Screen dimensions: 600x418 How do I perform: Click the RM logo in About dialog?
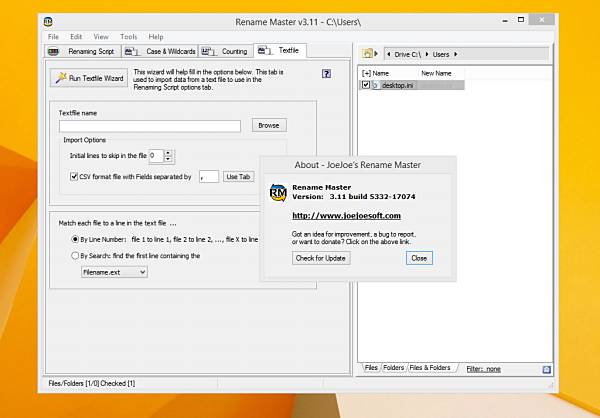tap(278, 192)
